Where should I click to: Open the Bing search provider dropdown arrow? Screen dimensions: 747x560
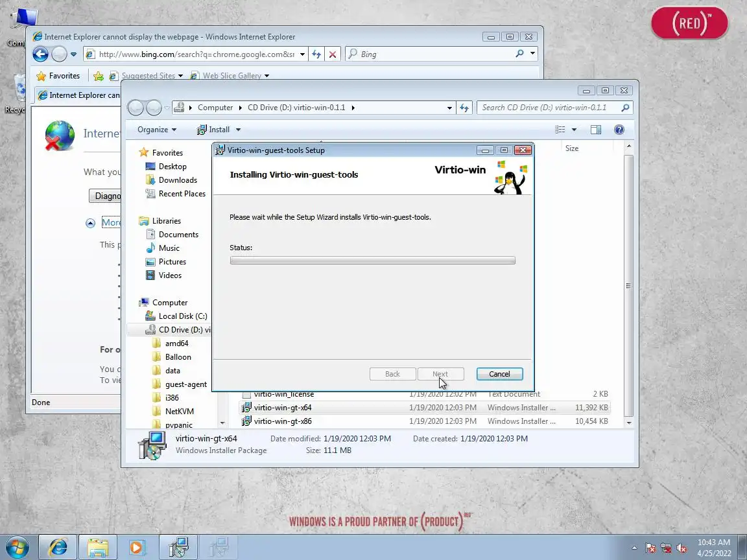click(532, 54)
